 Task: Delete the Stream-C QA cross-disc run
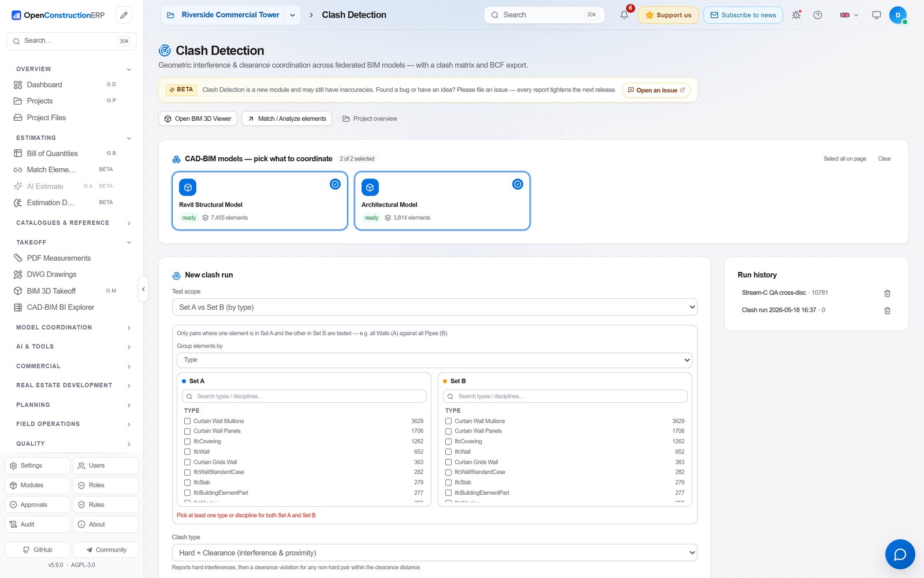[x=887, y=294]
